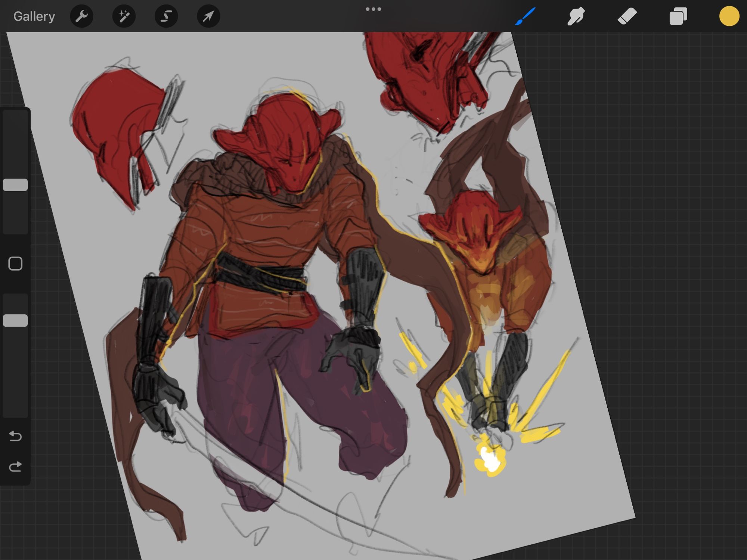Open the Adjustments magic wand menu

(124, 16)
